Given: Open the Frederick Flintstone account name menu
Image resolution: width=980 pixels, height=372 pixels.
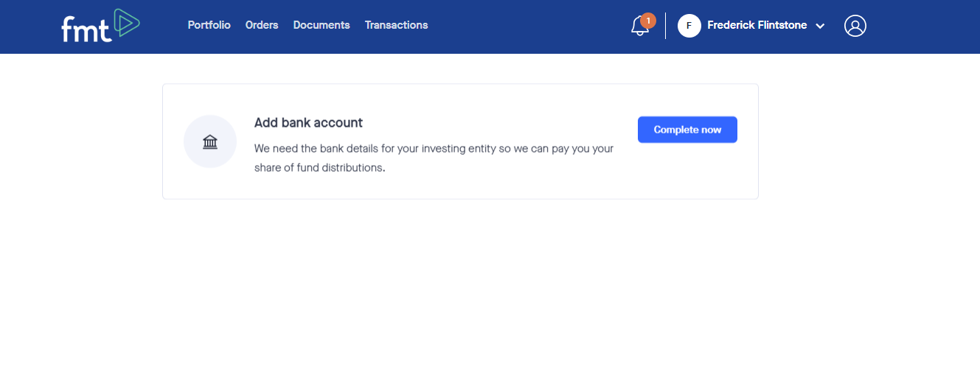Looking at the screenshot, I should (757, 25).
